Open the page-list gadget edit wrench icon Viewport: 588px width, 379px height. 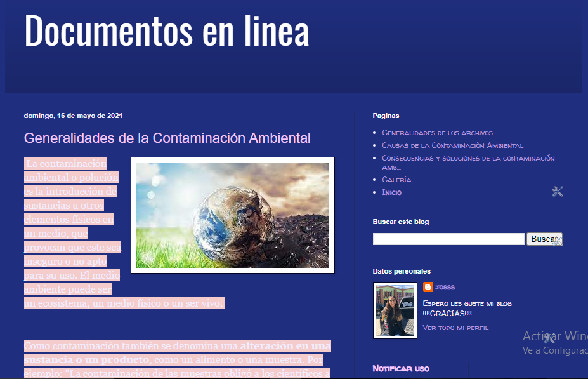(x=556, y=190)
